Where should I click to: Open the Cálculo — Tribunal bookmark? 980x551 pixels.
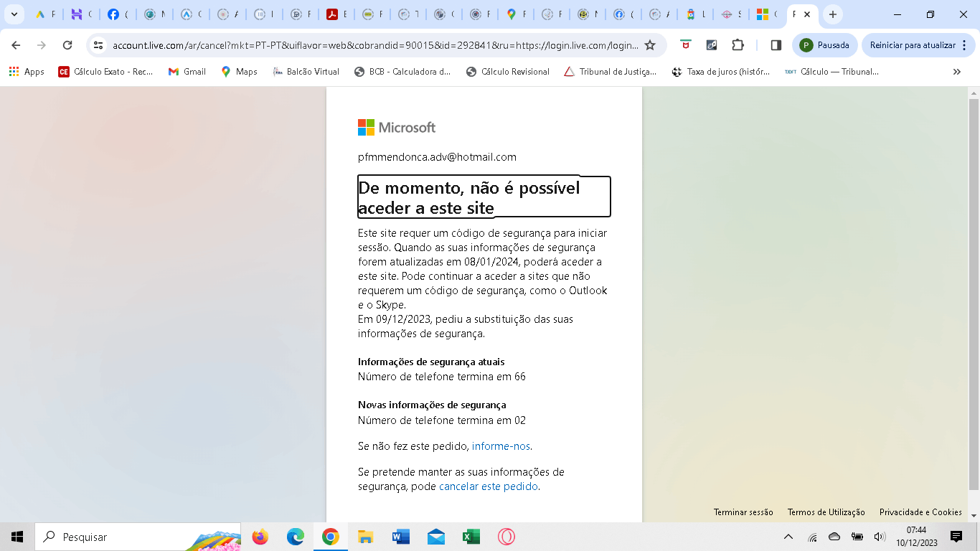pyautogui.click(x=832, y=72)
